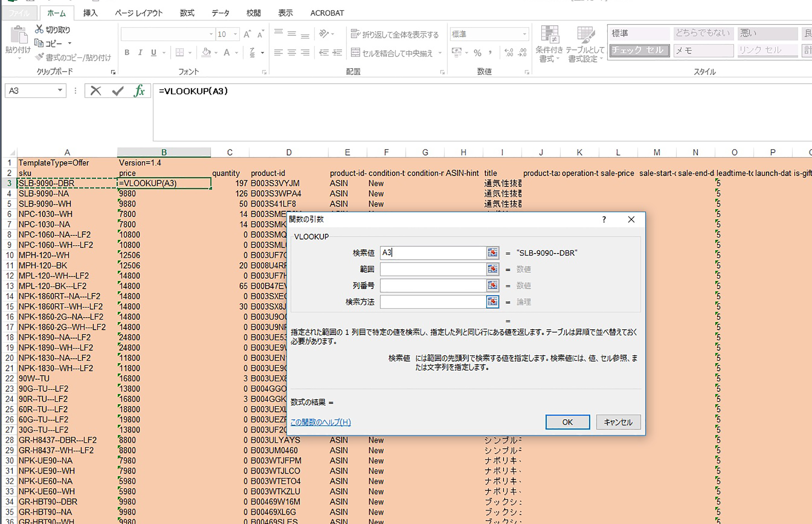
Task: Click the cell borders icon
Action: tap(180, 52)
